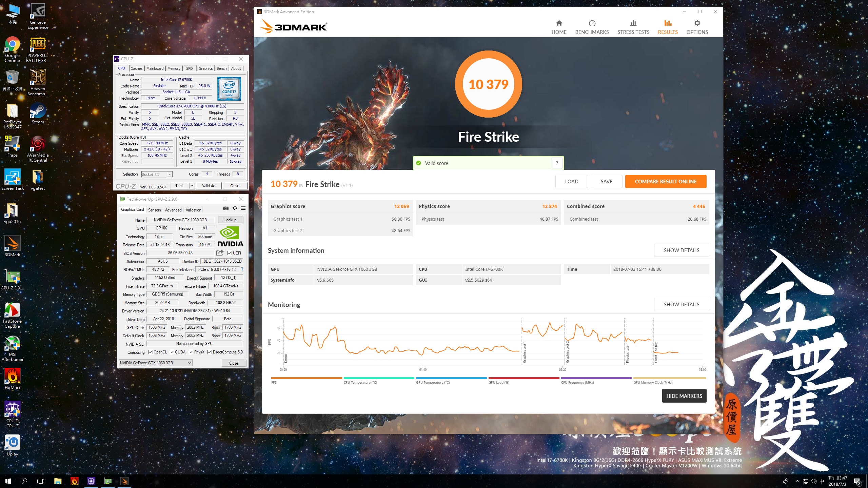Click the GPU-Z screenshot camera icon
Screen dimensions: 868x488
tap(226, 208)
